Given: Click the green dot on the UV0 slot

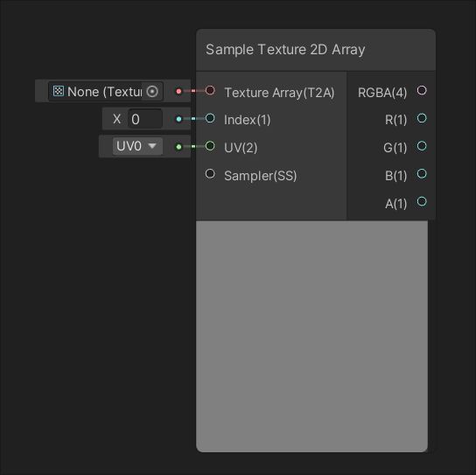Looking at the screenshot, I should [178, 147].
